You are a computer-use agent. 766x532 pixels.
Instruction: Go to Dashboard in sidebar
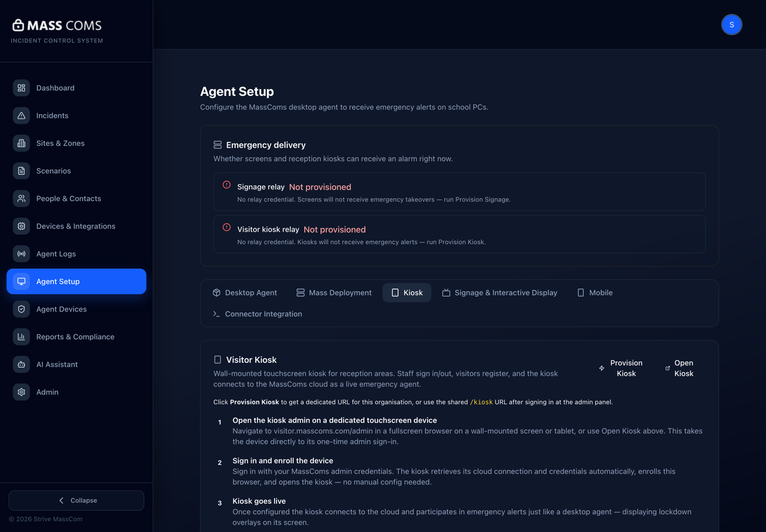76,88
